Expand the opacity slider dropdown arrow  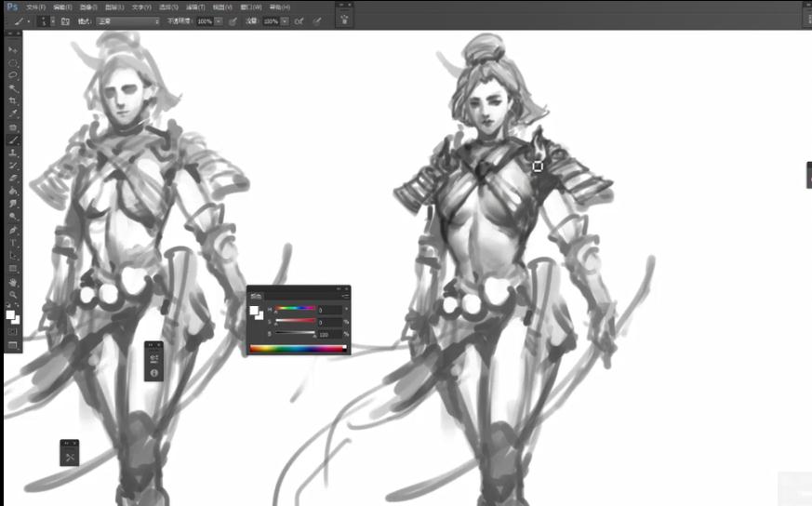tap(219, 21)
